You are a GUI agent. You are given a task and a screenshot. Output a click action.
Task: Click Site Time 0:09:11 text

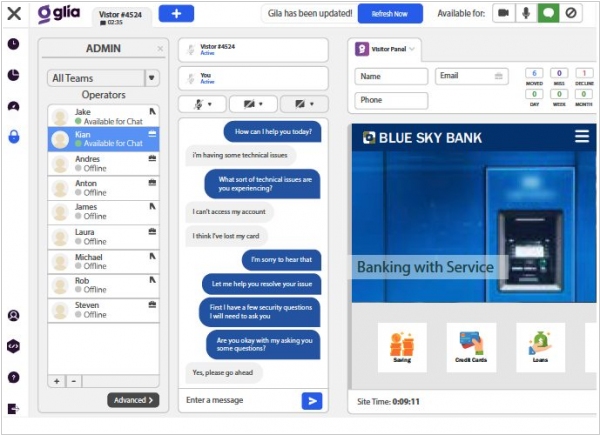point(388,402)
